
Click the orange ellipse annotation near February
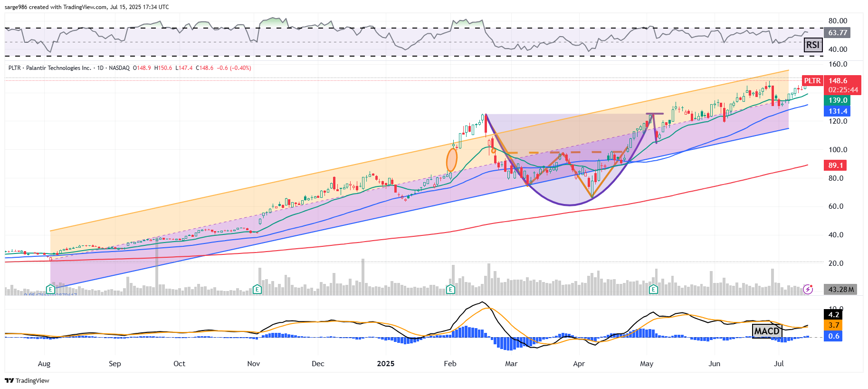coord(452,160)
